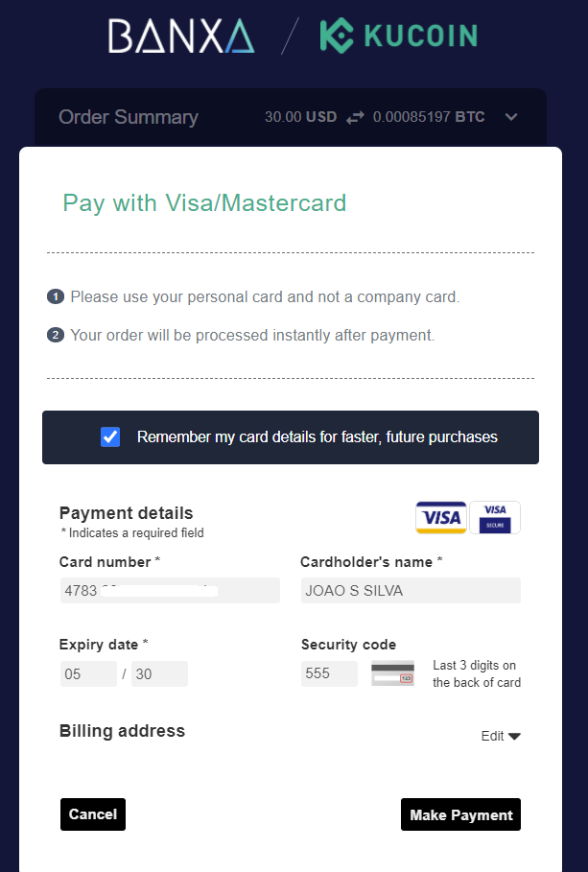Click the step 2 number bullet
This screenshot has height=872, width=588.
pyautogui.click(x=56, y=336)
